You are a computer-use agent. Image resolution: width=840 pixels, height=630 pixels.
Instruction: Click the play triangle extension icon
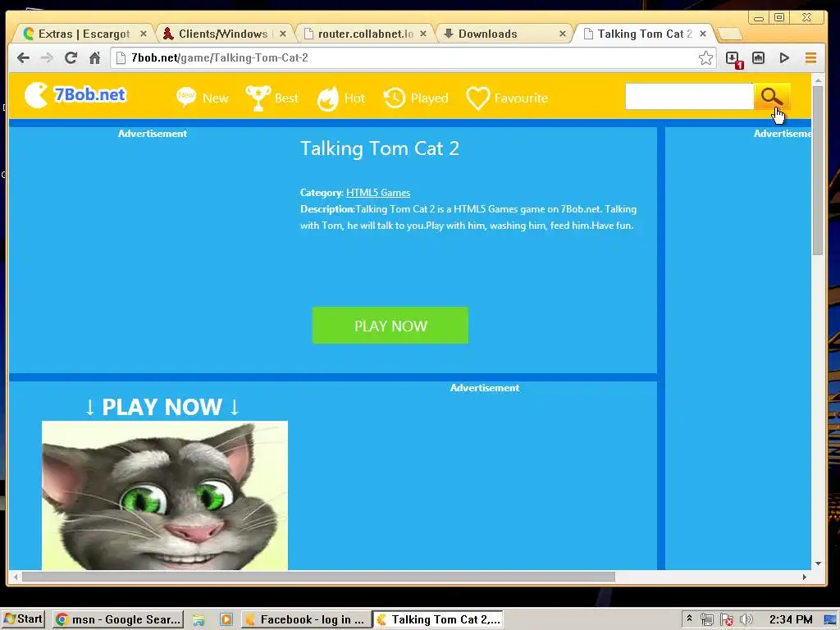[784, 58]
